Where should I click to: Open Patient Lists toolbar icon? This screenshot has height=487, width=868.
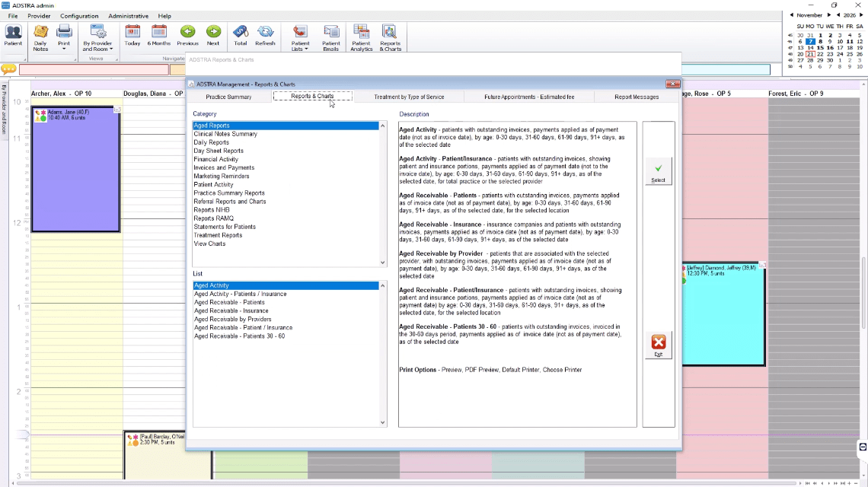(x=300, y=37)
